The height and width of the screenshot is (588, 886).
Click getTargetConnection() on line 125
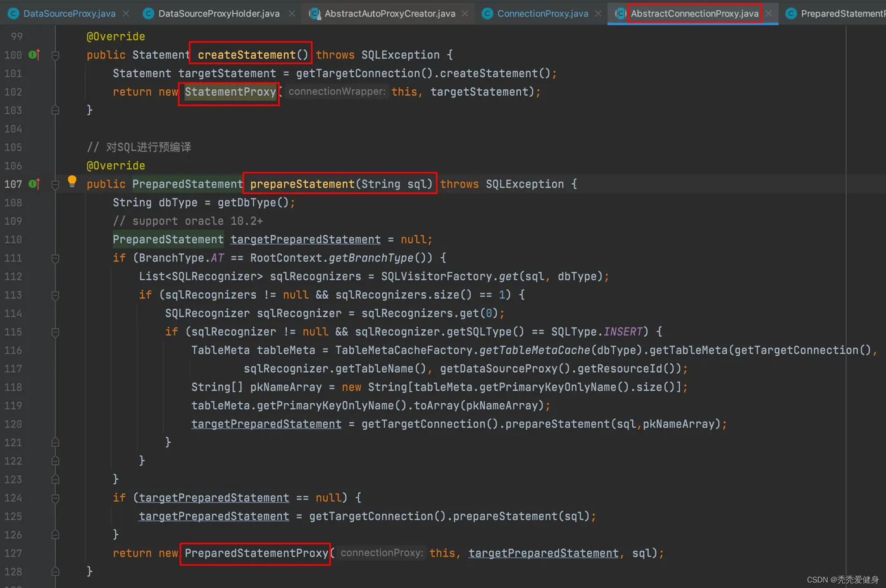[378, 516]
